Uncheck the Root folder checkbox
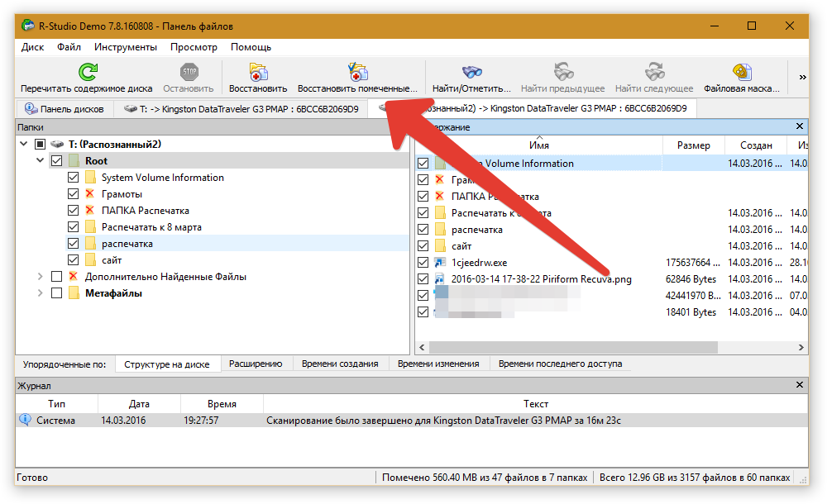Image resolution: width=827 pixels, height=504 pixels. (57, 161)
